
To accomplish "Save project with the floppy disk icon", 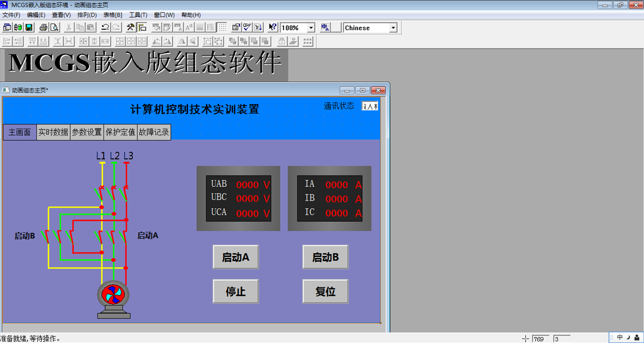I will [x=28, y=28].
